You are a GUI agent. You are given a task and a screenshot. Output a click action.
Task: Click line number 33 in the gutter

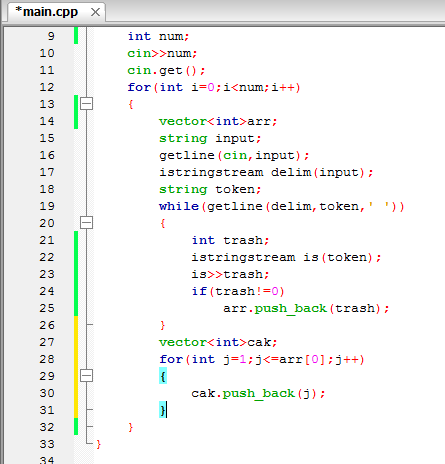pyautogui.click(x=47, y=444)
